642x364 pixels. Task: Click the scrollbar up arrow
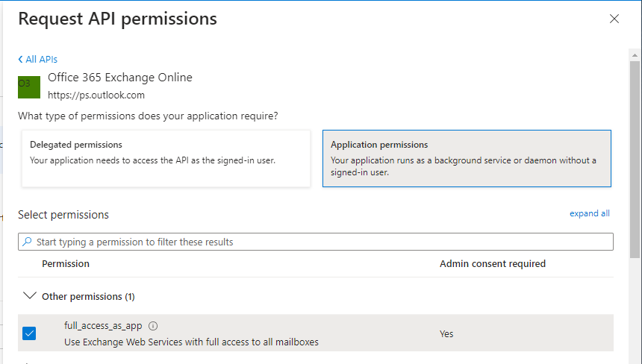pos(635,54)
